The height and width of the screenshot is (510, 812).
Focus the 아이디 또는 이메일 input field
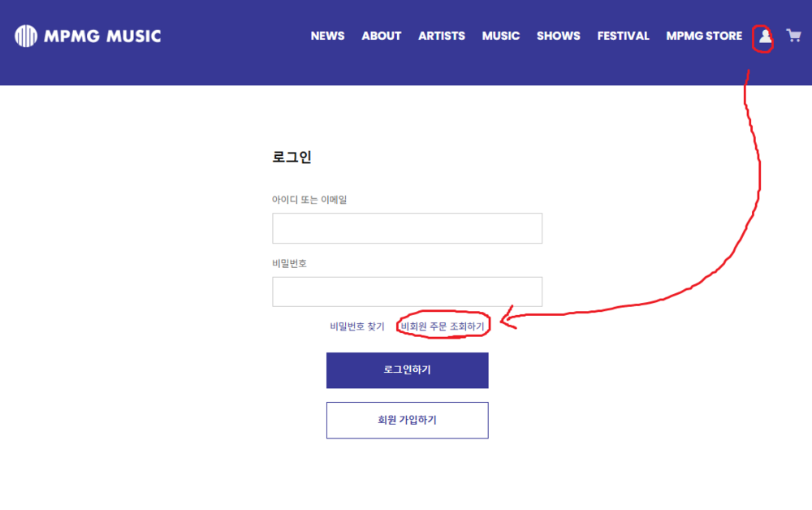407,228
